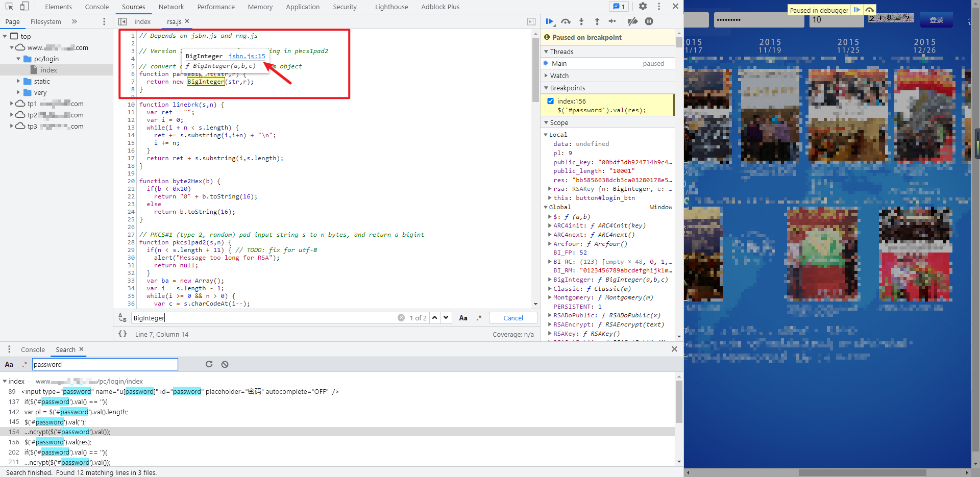Click the Deactivate breakpoints icon

pyautogui.click(x=632, y=21)
